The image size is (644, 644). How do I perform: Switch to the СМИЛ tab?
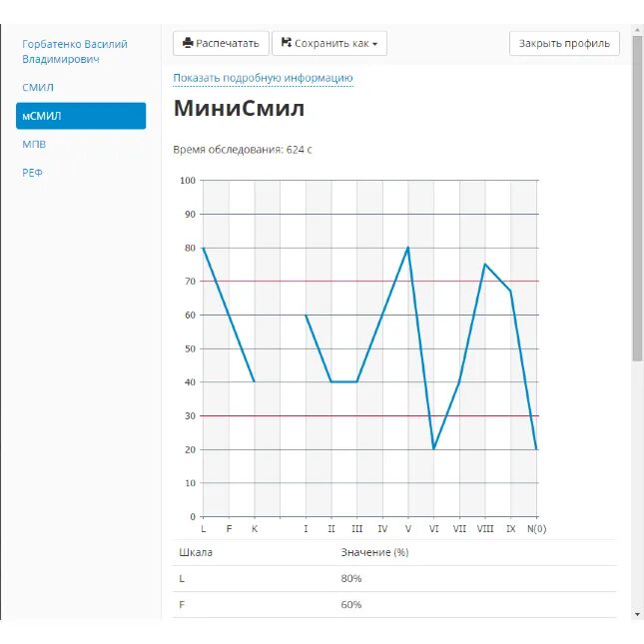tap(38, 88)
